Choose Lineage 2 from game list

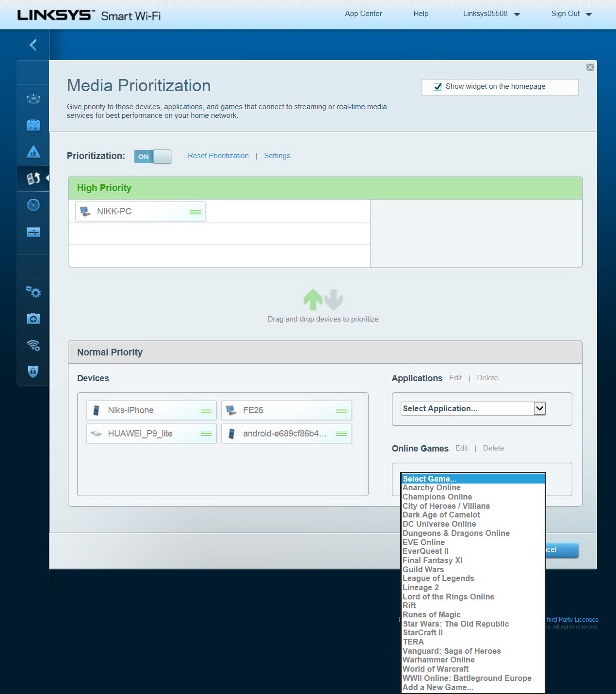pyautogui.click(x=473, y=587)
